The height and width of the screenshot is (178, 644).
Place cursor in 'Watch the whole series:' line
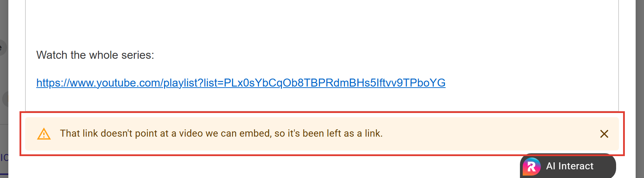pyautogui.click(x=95, y=55)
